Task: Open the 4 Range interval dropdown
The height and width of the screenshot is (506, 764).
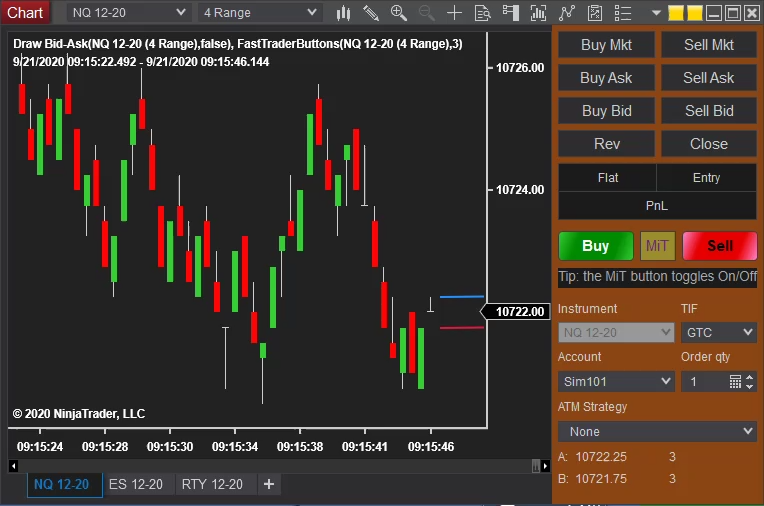Action: point(260,13)
